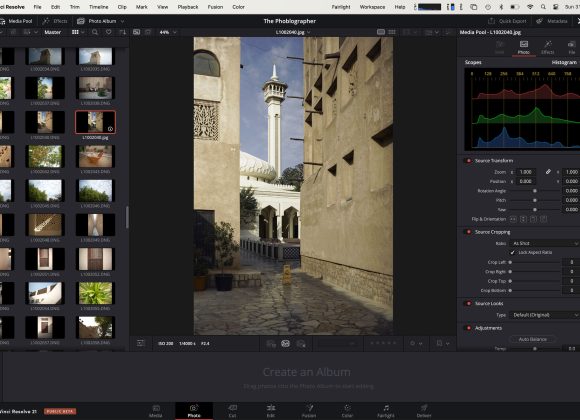Select the L1002040.jpg selected thumbnail
Viewport: 580px width, 420px height.
pyautogui.click(x=95, y=122)
